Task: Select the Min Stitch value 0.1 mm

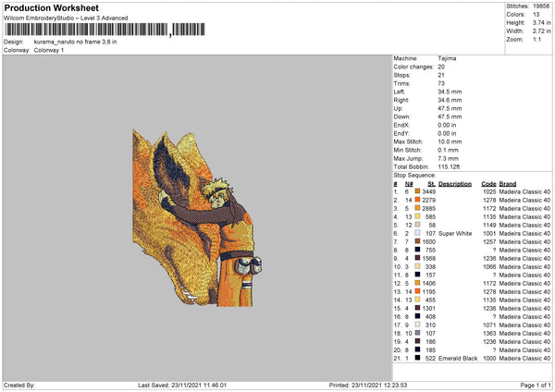Action: 449,150
